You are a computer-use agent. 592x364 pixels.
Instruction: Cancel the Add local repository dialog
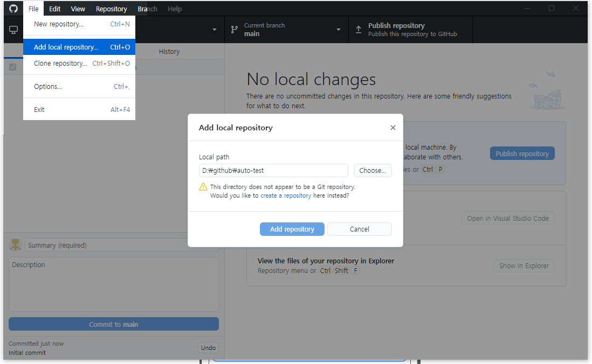360,229
